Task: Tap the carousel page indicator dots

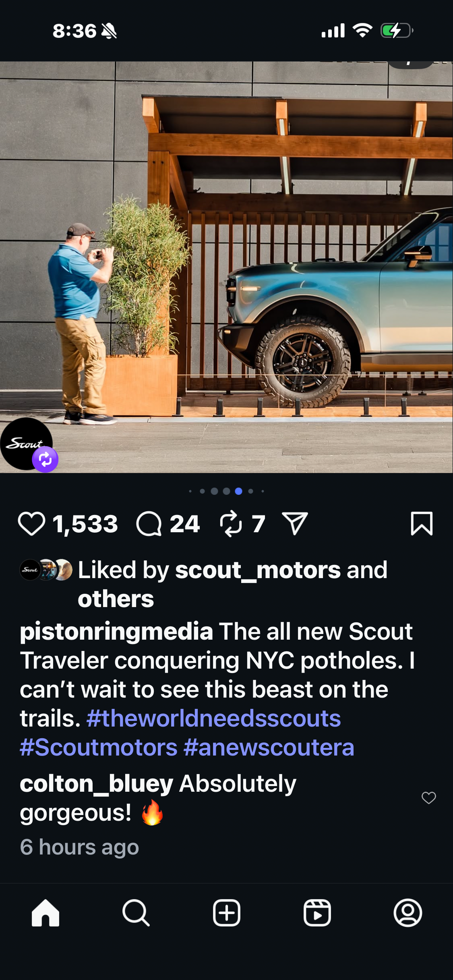Action: (226, 491)
